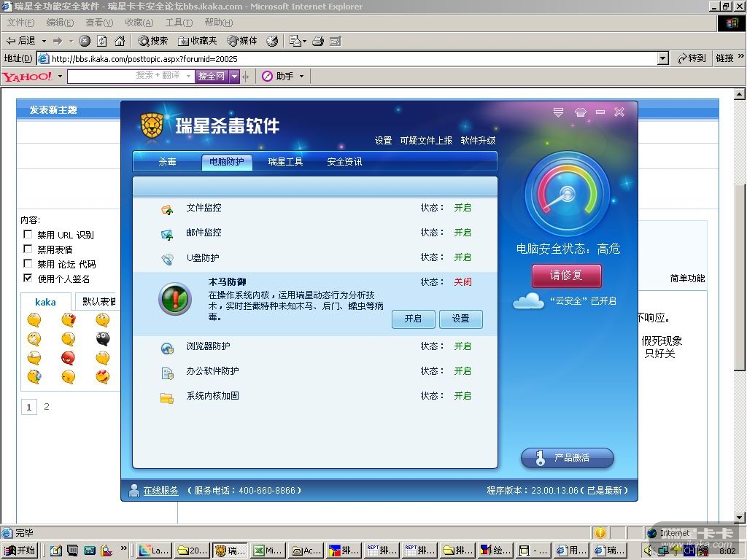Screen dimensions: 747x560
Task: Expand the 助手 dropdown arrow
Action: click(x=301, y=76)
